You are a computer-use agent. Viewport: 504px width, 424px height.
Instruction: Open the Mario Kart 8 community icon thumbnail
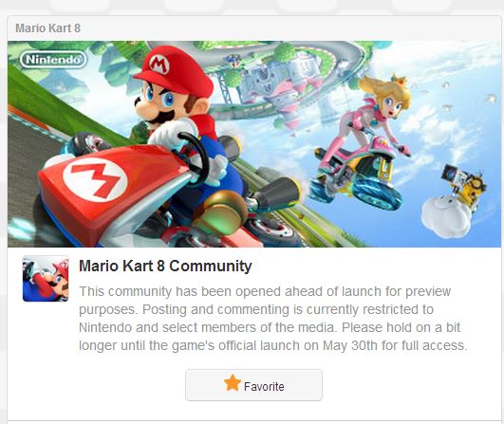pyautogui.click(x=46, y=279)
